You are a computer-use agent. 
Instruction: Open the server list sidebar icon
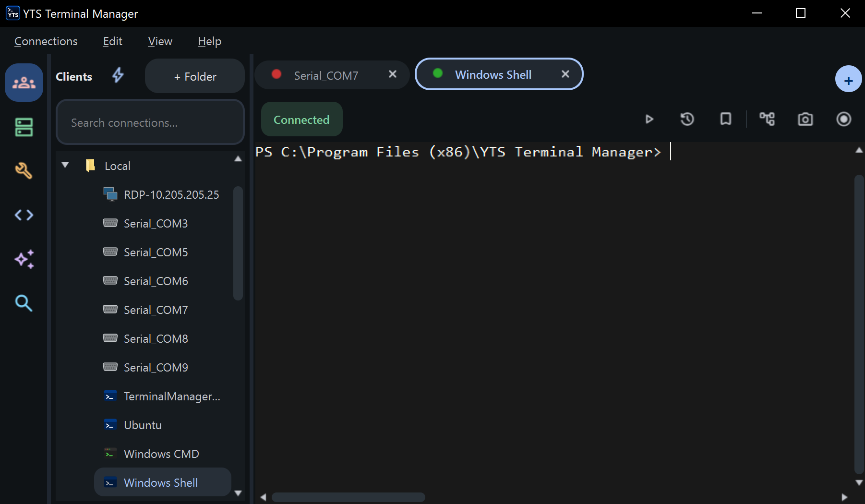click(x=24, y=127)
